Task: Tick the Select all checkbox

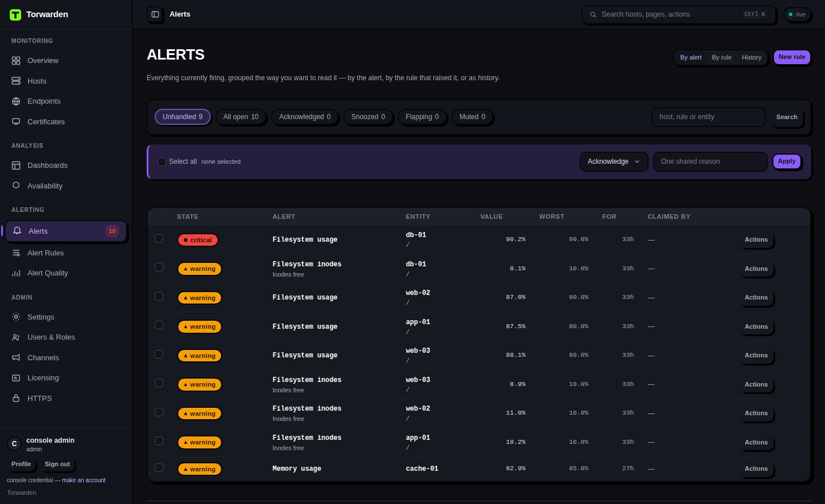Action: coord(162,162)
